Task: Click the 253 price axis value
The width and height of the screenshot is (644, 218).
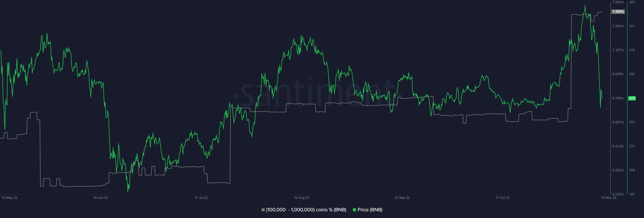Action: (632, 122)
